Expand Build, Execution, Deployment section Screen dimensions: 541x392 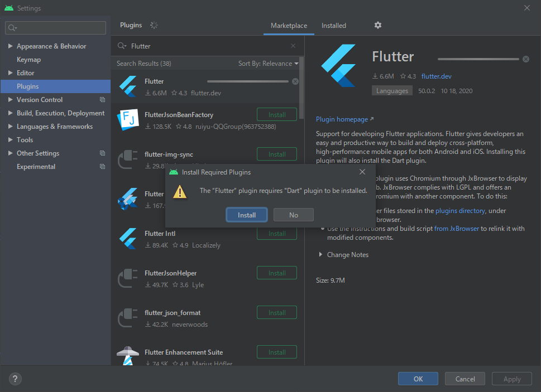[11, 113]
